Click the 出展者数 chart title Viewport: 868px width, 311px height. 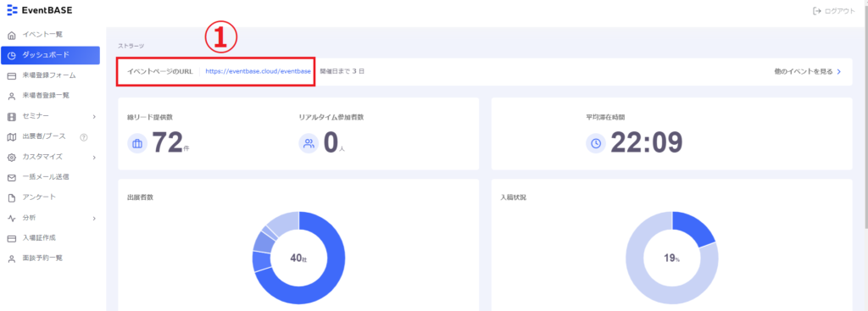click(140, 197)
